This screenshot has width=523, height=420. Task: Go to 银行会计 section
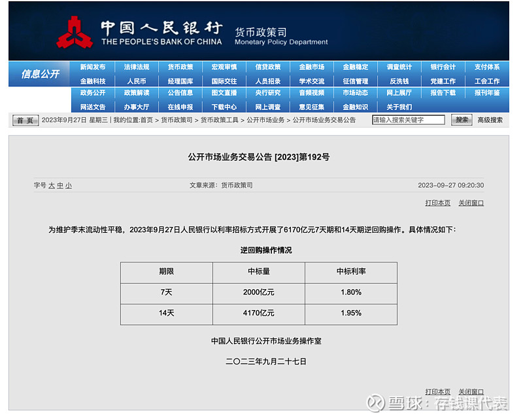coord(443,67)
